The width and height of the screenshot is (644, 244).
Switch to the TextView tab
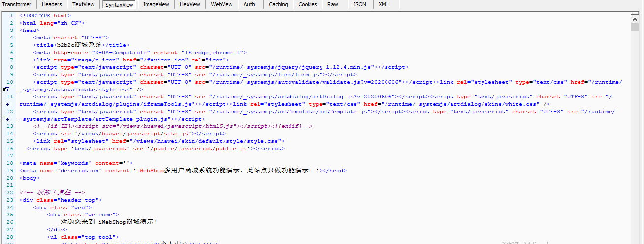pyautogui.click(x=83, y=4)
